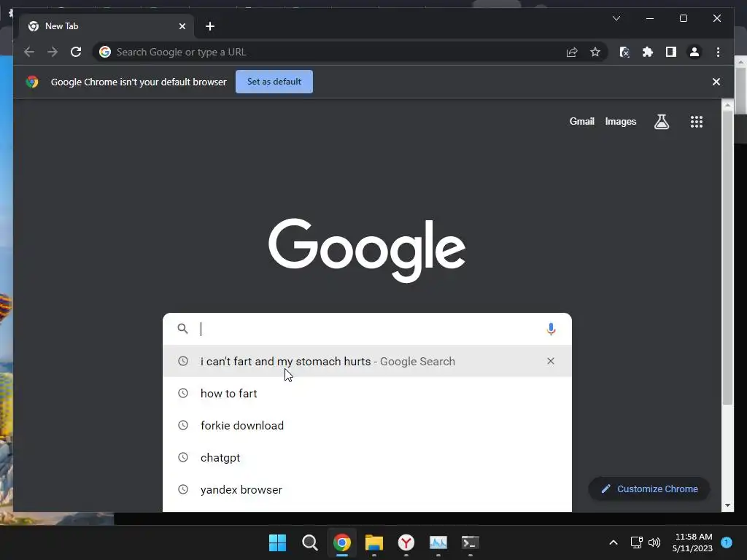Screen dimensions: 747x560
Task: Click the scrollbar down arrow
Action: [x=727, y=505]
